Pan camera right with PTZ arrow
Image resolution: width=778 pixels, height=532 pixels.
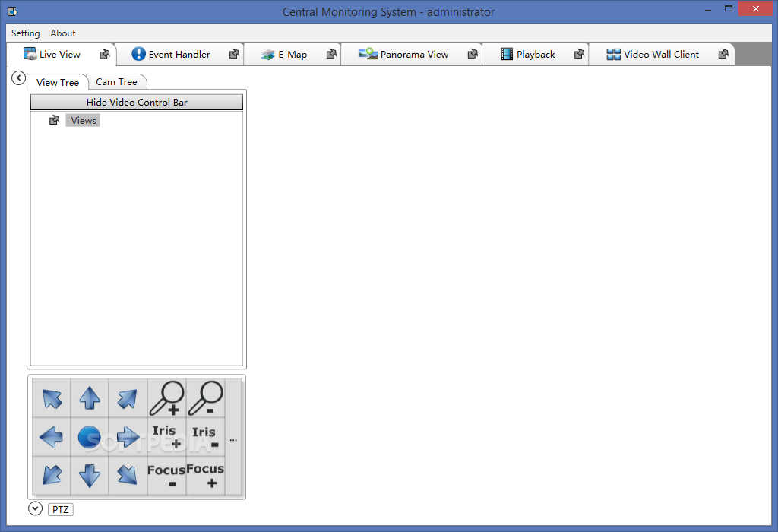pyautogui.click(x=128, y=437)
